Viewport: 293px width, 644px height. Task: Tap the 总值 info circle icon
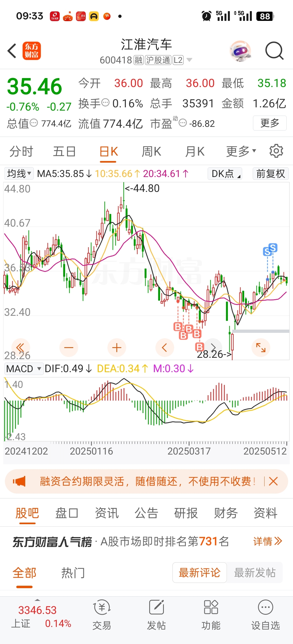pos(34,123)
